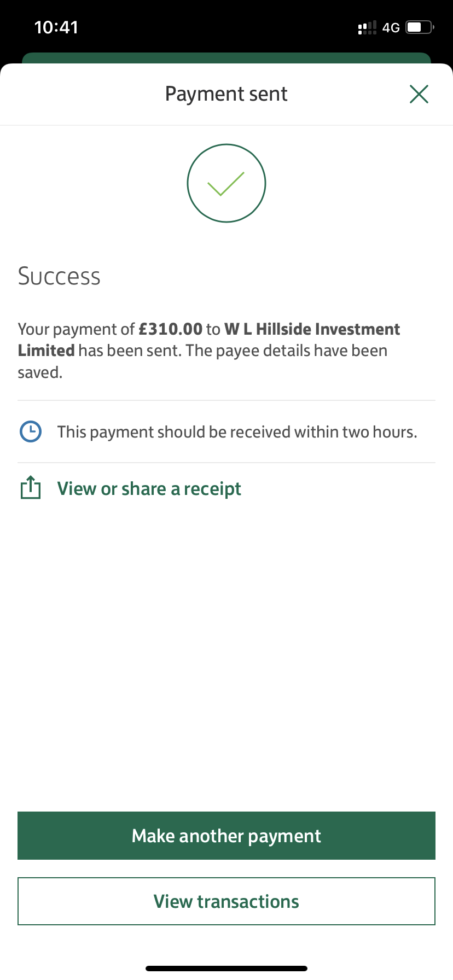Tap the signal strength bars icon
The image size is (453, 980).
pyautogui.click(x=367, y=27)
